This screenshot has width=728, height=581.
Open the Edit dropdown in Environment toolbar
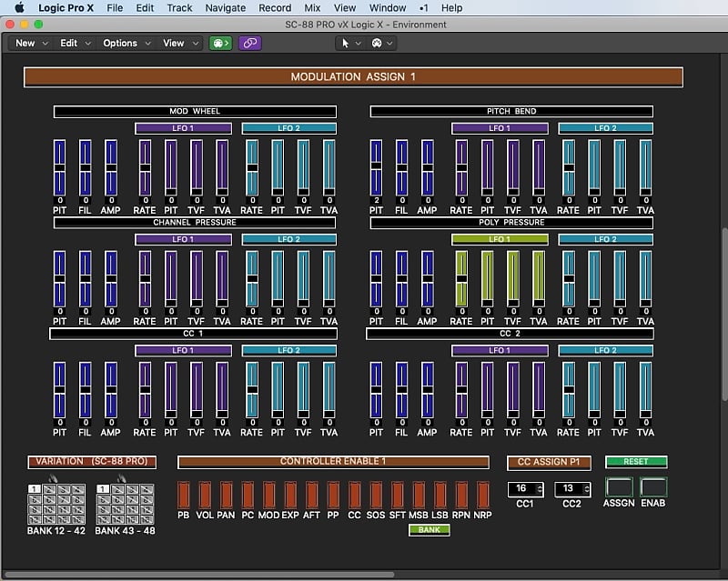click(x=76, y=43)
